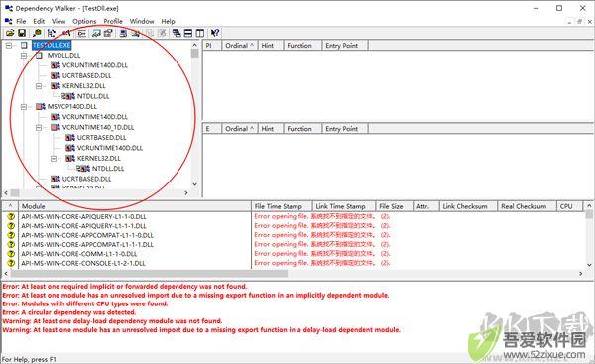595x364 pixels.
Task: Click the module tree's scroll-down arrow
Action: pos(195,184)
